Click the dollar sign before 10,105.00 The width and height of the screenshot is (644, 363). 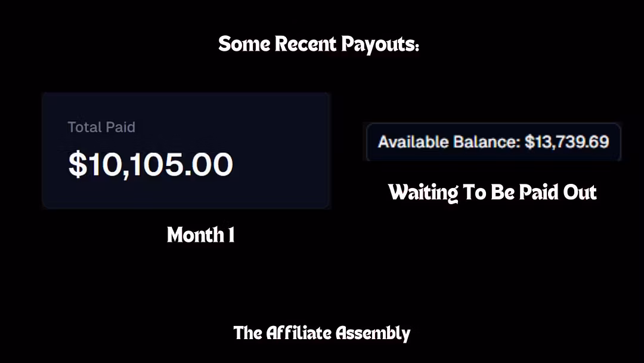(x=78, y=164)
